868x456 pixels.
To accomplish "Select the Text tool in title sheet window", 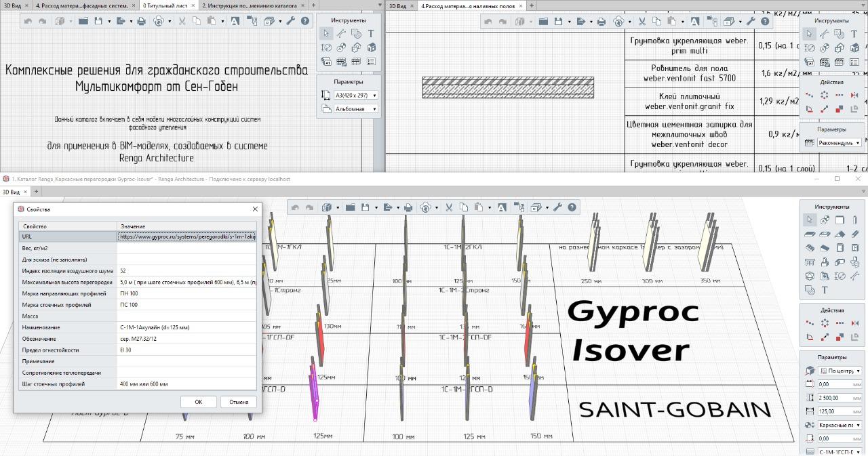I will (371, 33).
